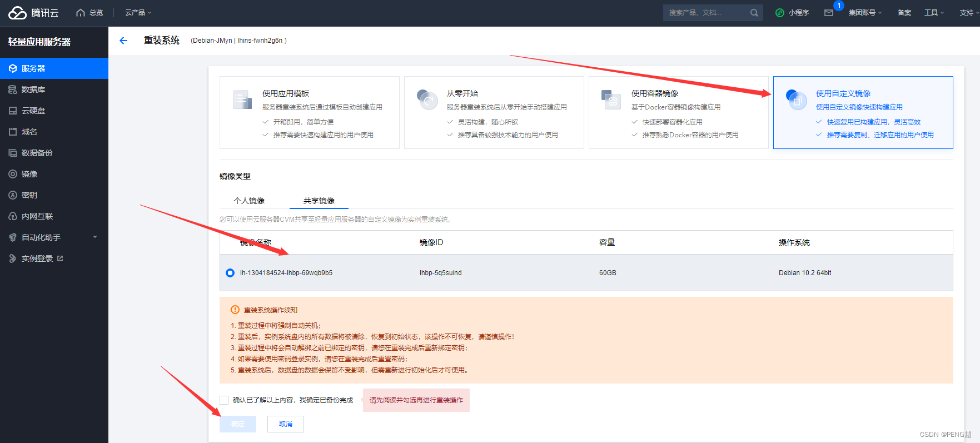
Task: Choose the 使用自定义镜像 option title
Action: click(x=843, y=93)
